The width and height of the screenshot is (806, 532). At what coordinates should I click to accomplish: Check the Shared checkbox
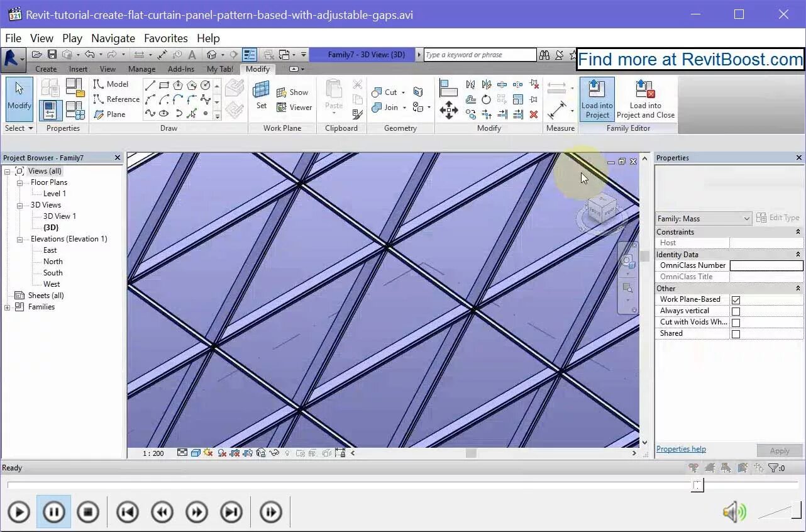coord(736,334)
